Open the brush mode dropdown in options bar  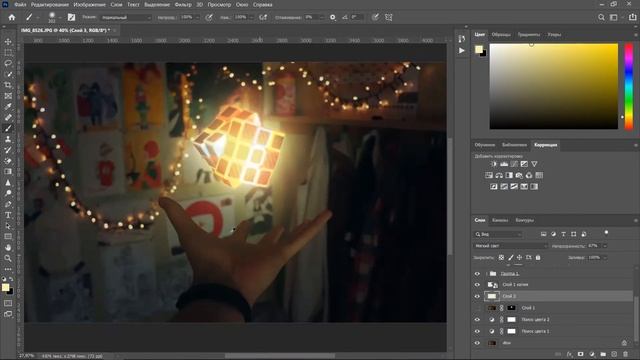tap(126, 18)
